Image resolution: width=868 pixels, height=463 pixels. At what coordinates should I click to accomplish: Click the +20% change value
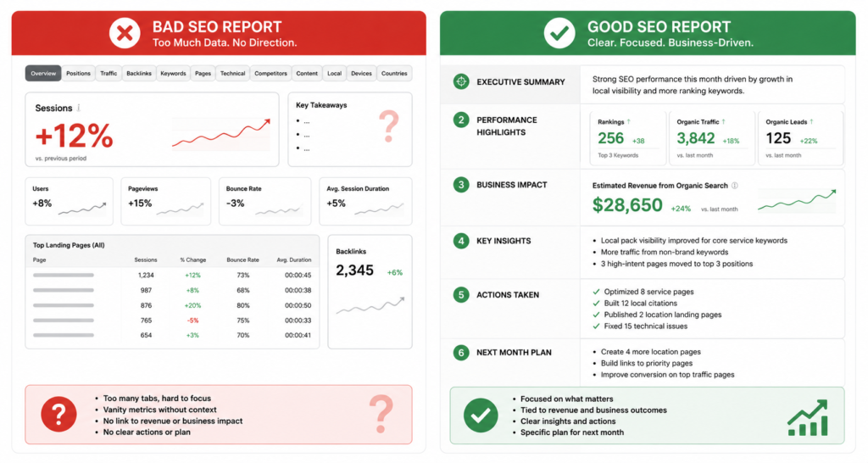click(192, 305)
